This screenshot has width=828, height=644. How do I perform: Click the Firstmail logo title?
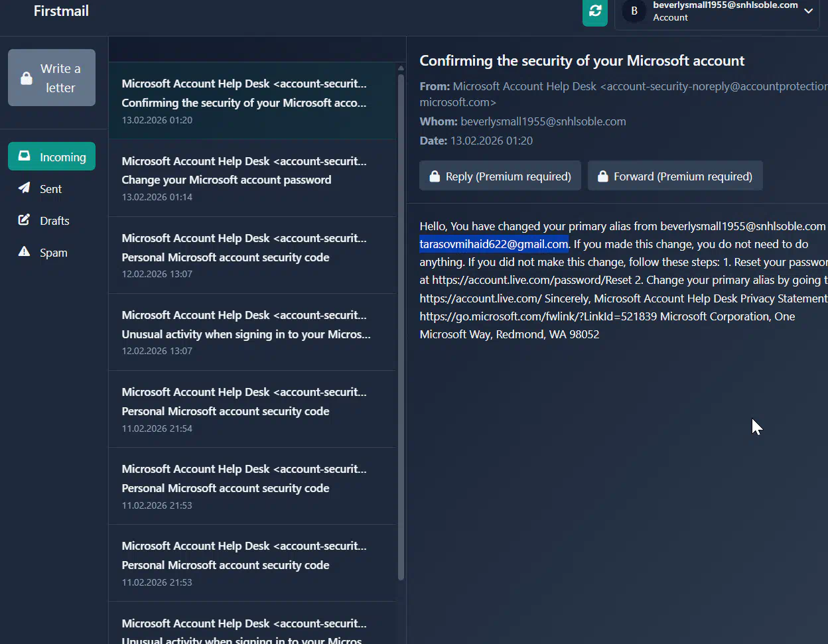point(61,11)
